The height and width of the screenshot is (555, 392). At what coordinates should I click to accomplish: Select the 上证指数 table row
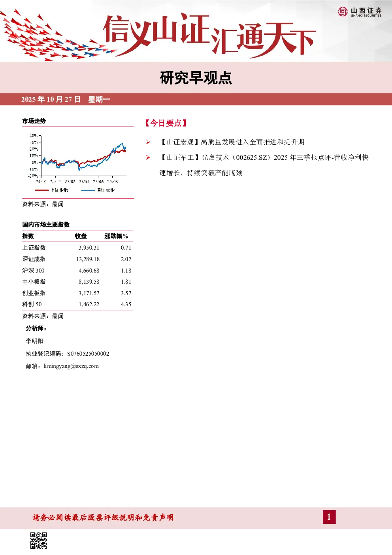(77, 248)
